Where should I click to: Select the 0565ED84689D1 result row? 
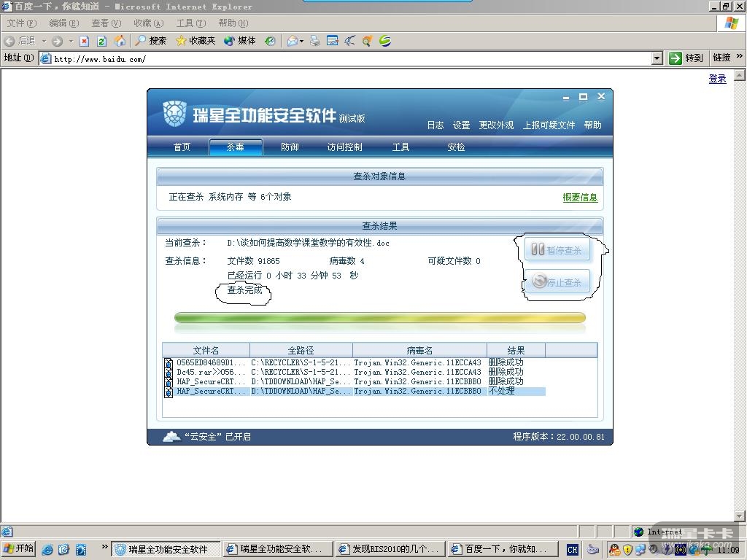click(355, 362)
